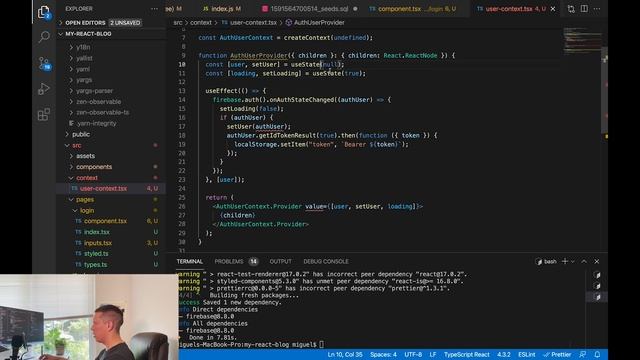The image size is (640, 360).
Task: Expand the Open Editors section
Action: coord(111,22)
